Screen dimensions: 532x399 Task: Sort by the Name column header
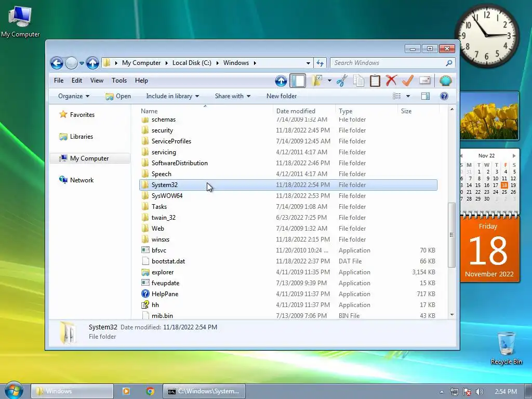(x=206, y=111)
